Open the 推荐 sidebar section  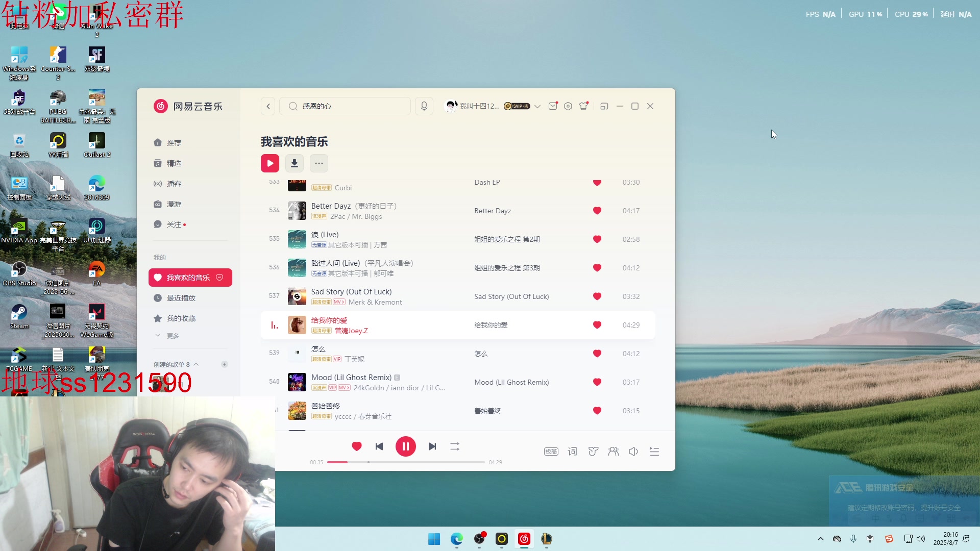click(190, 143)
